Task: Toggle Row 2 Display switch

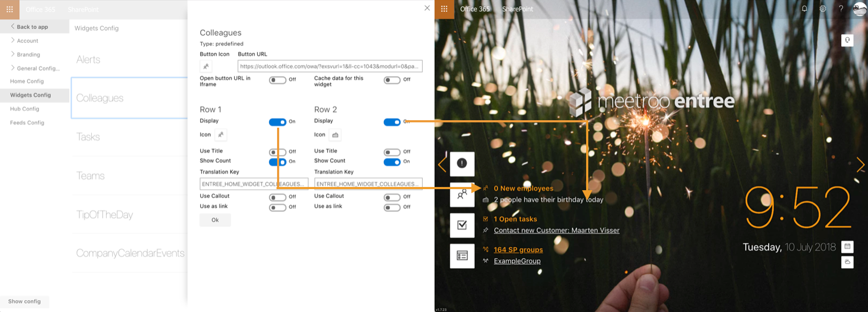Action: (392, 122)
